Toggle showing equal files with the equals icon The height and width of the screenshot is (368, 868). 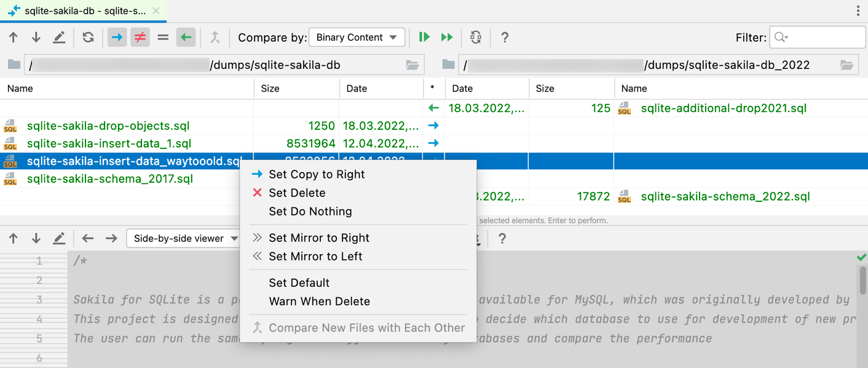(162, 37)
